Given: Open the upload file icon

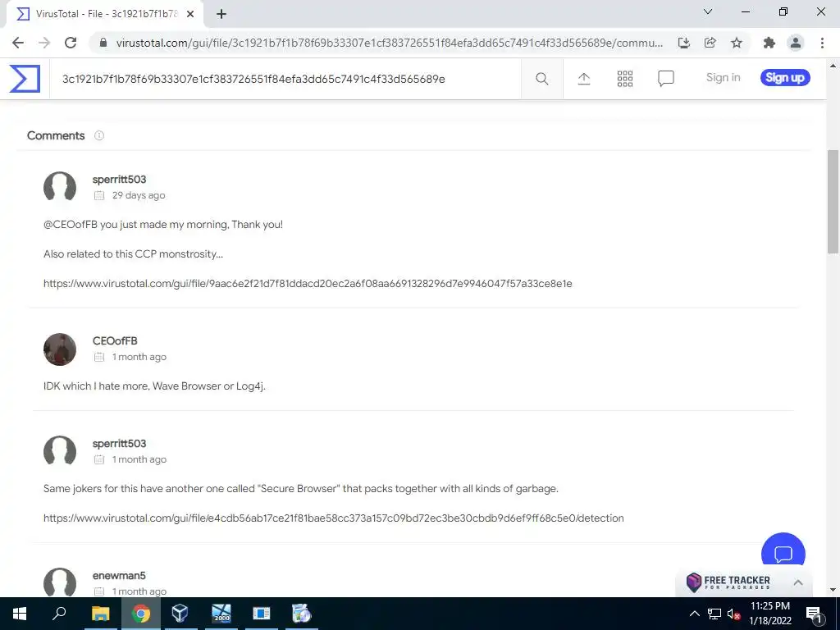Looking at the screenshot, I should pyautogui.click(x=584, y=79).
